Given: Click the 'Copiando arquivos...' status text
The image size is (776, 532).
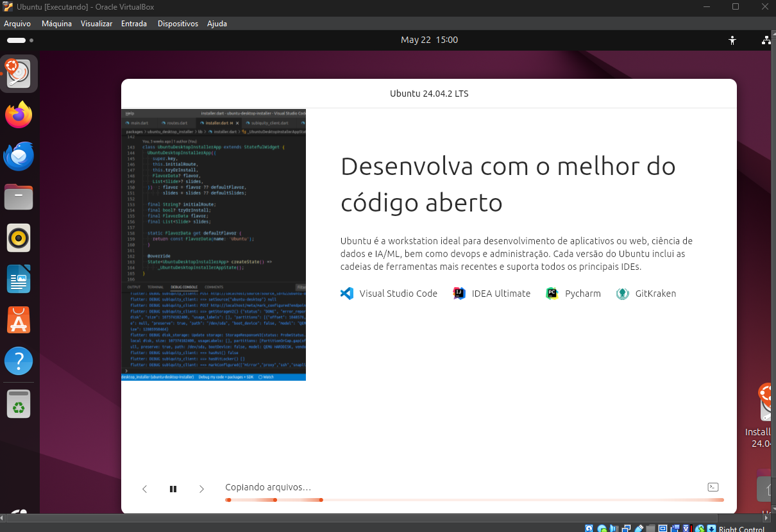Looking at the screenshot, I should click(268, 487).
